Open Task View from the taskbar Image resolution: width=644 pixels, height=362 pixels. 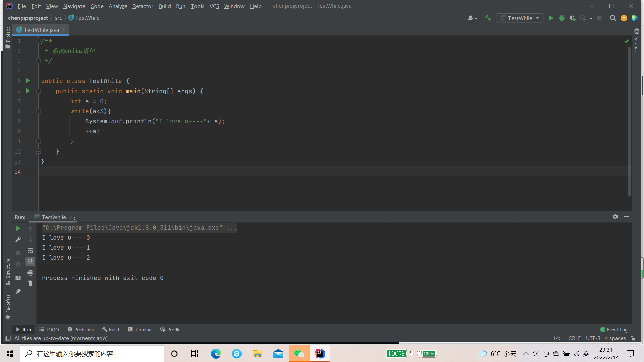coord(195,354)
